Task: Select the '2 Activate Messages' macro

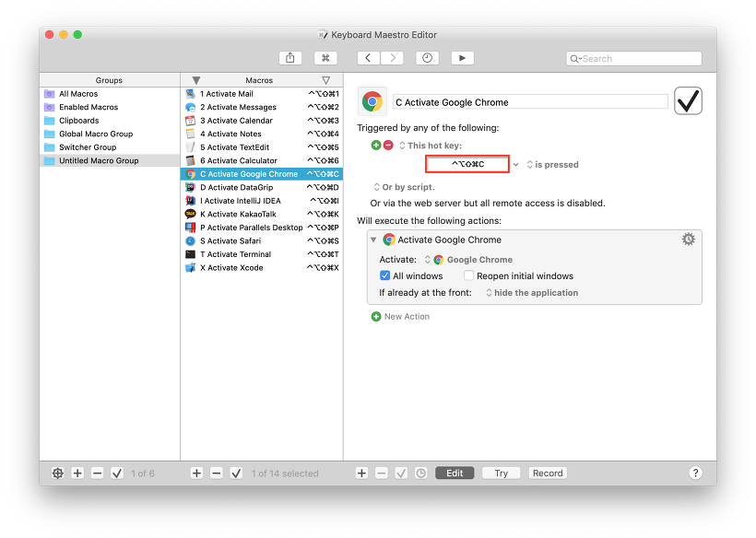Action: click(262, 107)
